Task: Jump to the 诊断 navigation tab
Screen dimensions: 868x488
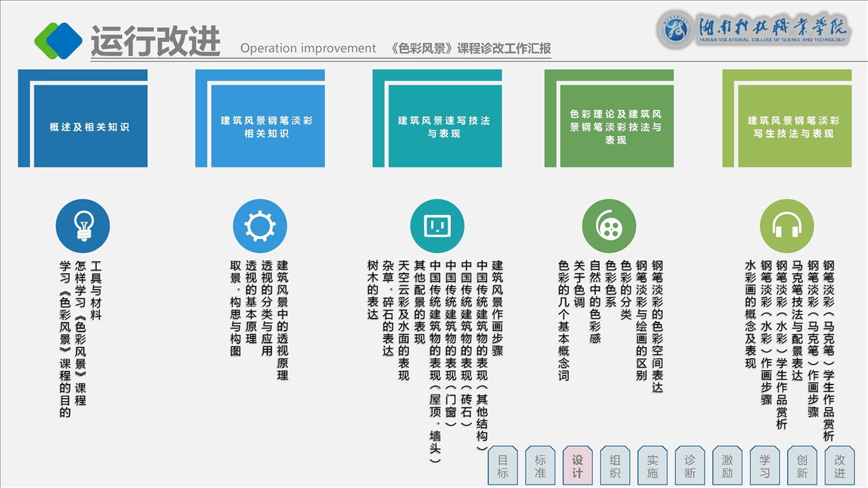Action: coord(690,466)
